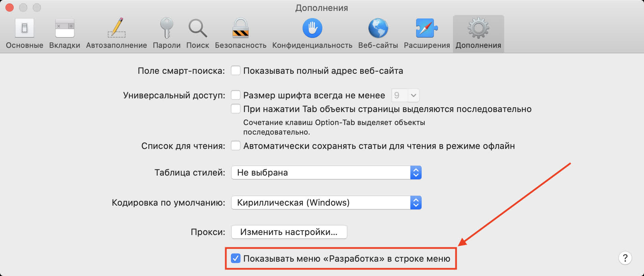Click the Кодировка по умолчанию label

click(169, 203)
